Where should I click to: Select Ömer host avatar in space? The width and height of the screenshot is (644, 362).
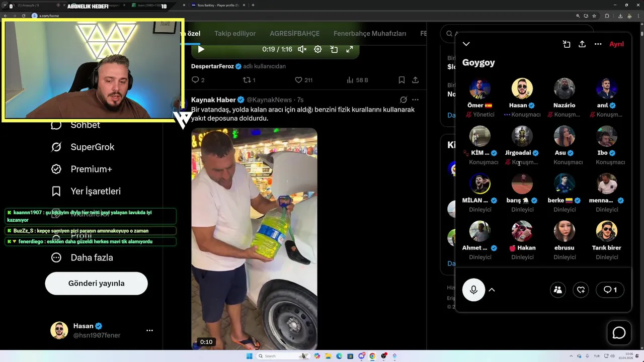480,88
